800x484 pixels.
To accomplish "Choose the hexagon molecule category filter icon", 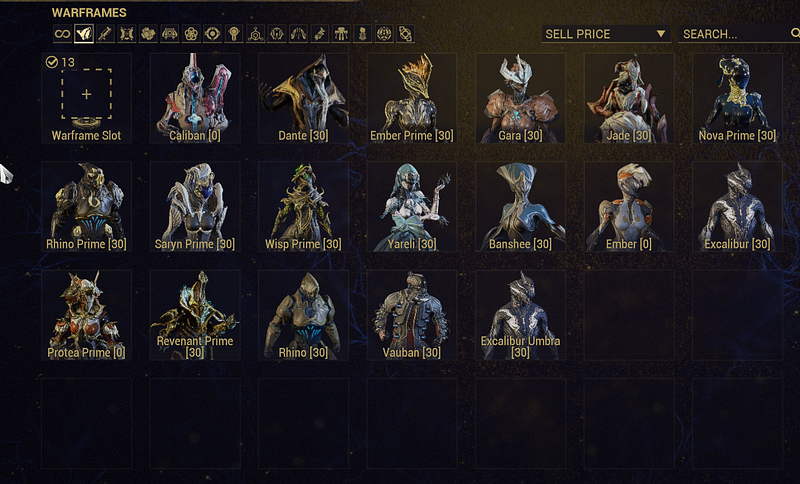I will [x=255, y=34].
